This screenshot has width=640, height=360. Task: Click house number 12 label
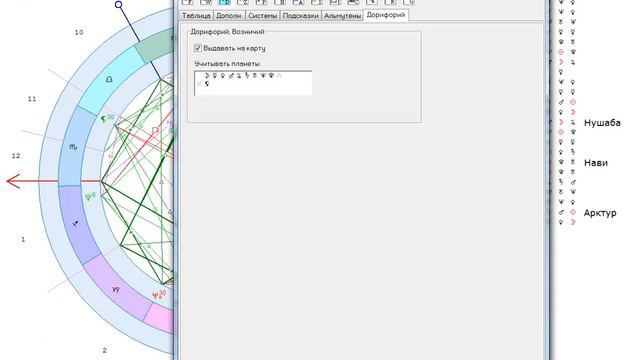[x=16, y=156]
